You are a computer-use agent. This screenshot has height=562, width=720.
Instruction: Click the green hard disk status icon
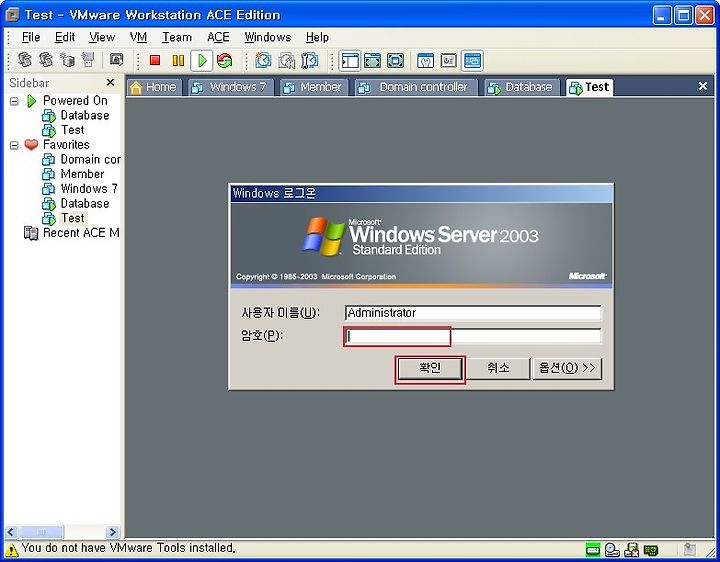[x=592, y=549]
